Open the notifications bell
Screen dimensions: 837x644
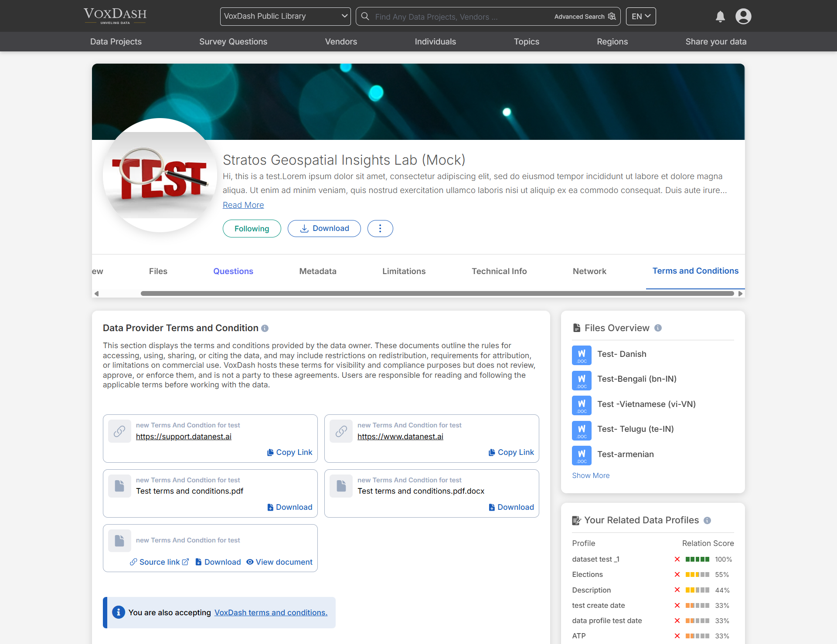coord(720,16)
